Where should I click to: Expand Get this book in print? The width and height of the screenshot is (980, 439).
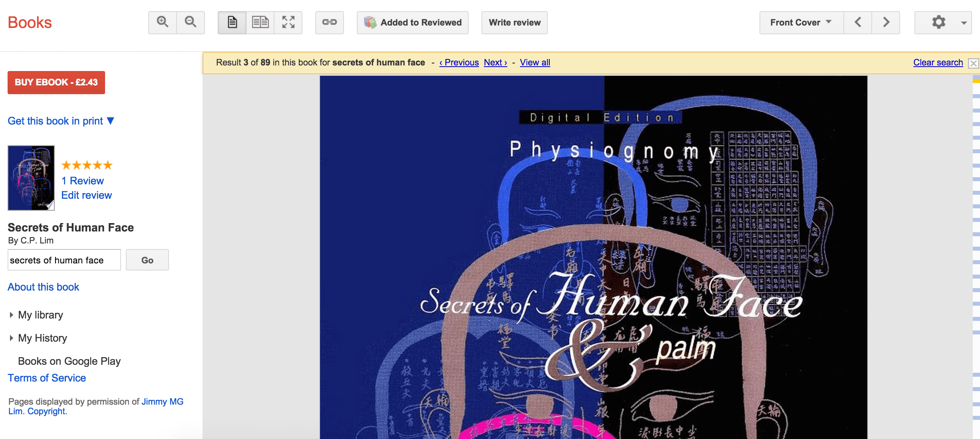tap(61, 121)
